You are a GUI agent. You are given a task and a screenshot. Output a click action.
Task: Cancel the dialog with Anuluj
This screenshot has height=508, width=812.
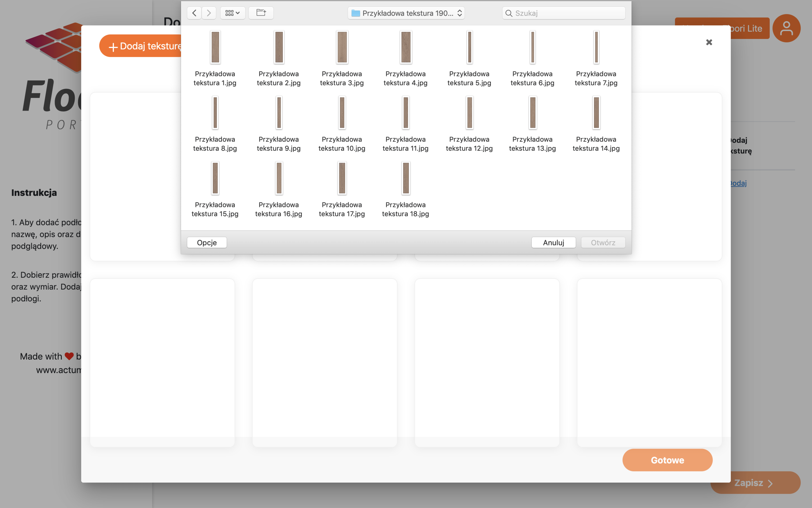pyautogui.click(x=554, y=243)
